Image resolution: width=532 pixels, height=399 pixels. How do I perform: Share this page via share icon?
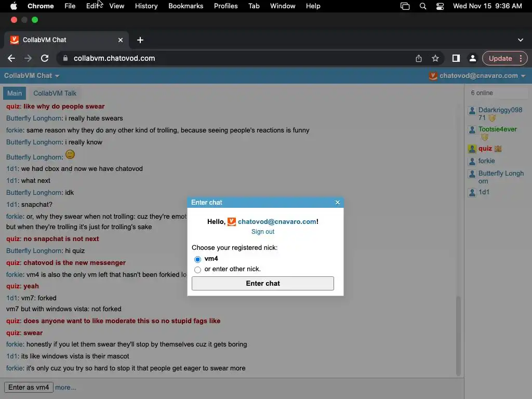(x=419, y=58)
